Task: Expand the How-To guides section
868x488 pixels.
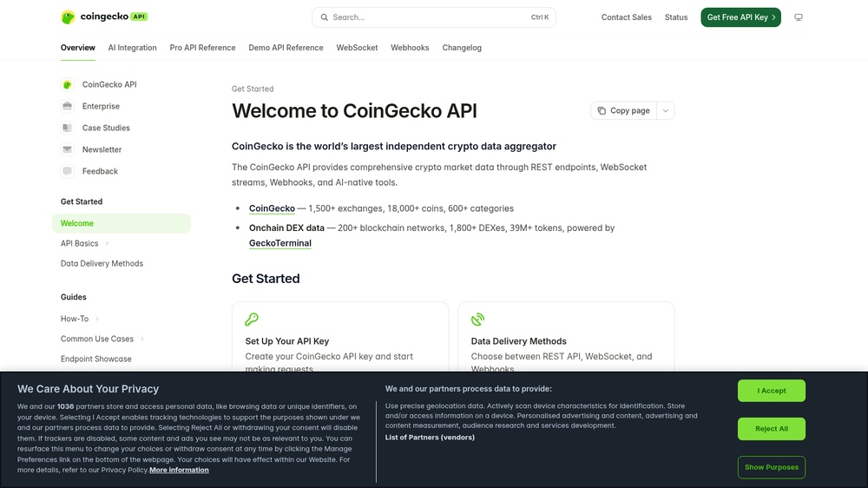Action: pos(97,319)
